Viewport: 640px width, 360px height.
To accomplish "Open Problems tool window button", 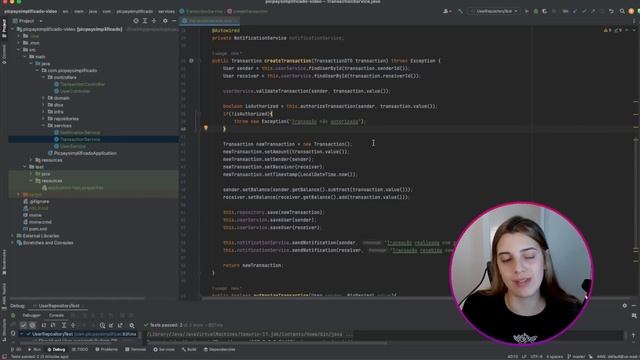I will pyautogui.click(x=107, y=350).
